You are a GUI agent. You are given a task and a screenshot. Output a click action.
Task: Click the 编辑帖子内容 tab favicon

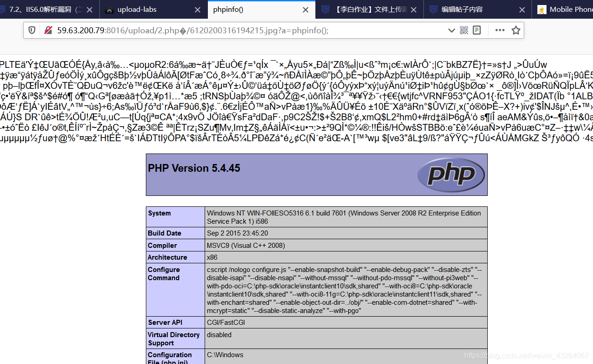(x=433, y=10)
